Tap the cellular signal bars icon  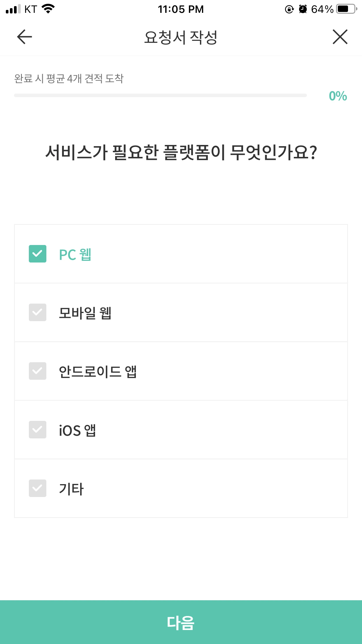coord(13,9)
